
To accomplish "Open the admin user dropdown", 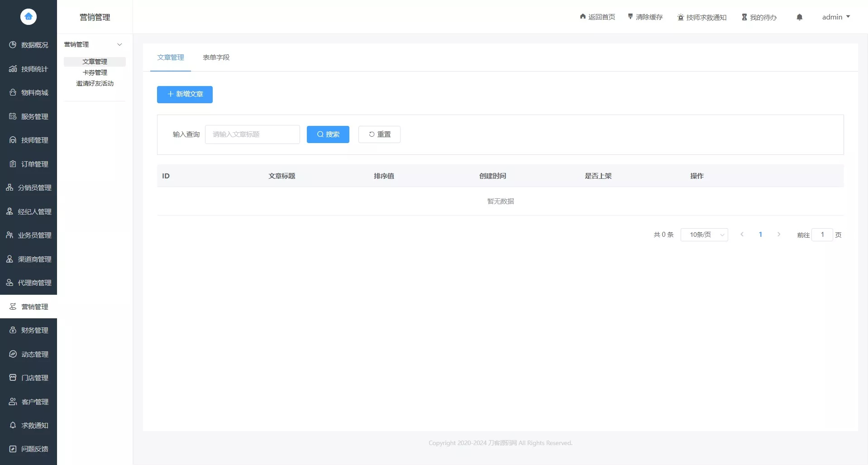I will [835, 17].
